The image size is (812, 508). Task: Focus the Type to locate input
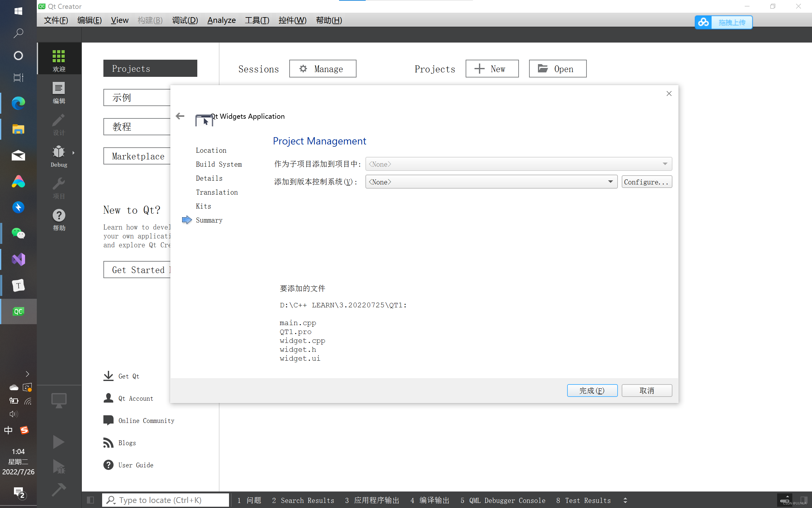166,500
